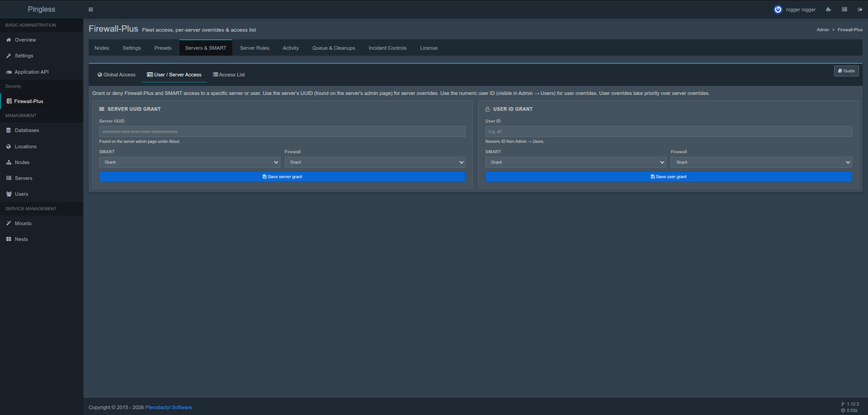Select the server grant SMART dropdown
This screenshot has width=868, height=415.
coord(189,162)
